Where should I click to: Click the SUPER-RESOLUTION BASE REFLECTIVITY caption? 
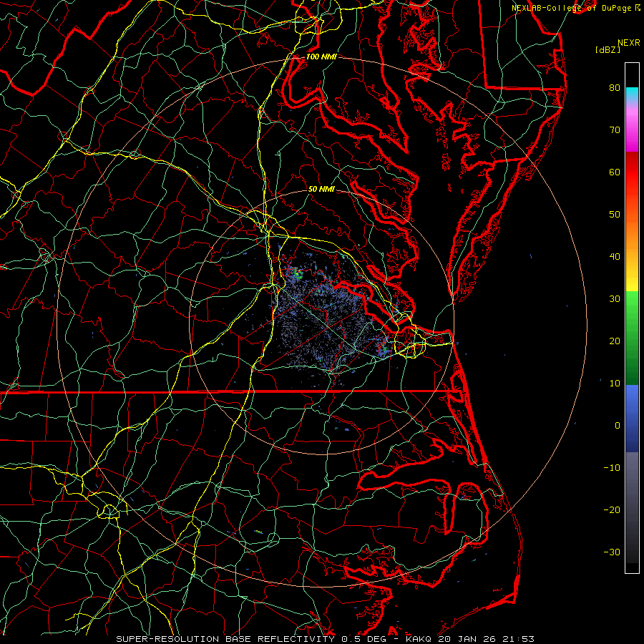(x=225, y=638)
